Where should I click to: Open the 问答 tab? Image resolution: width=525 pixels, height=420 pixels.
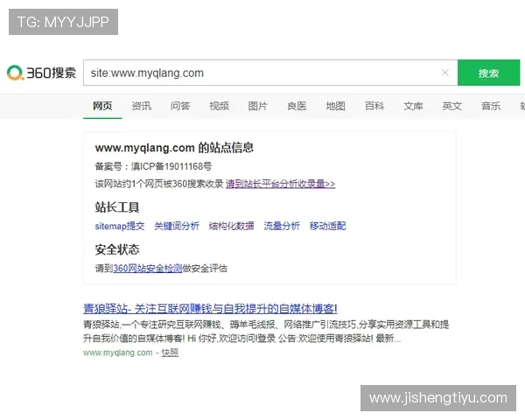(180, 106)
